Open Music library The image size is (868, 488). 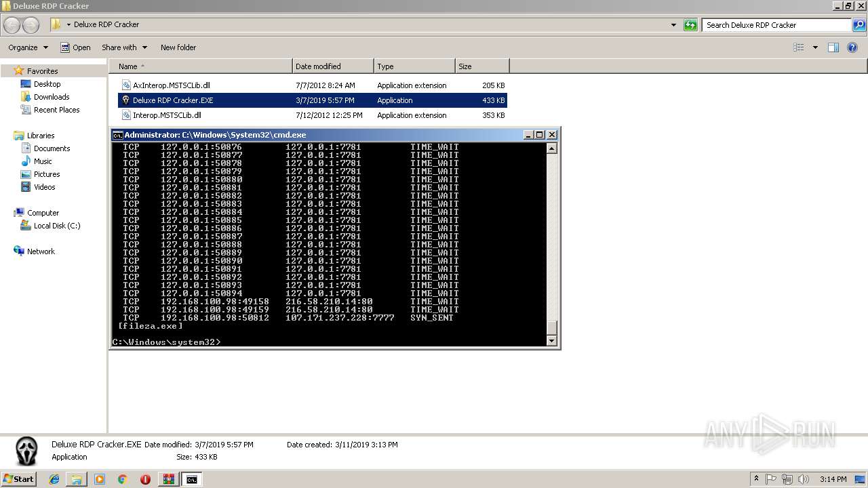pos(43,161)
